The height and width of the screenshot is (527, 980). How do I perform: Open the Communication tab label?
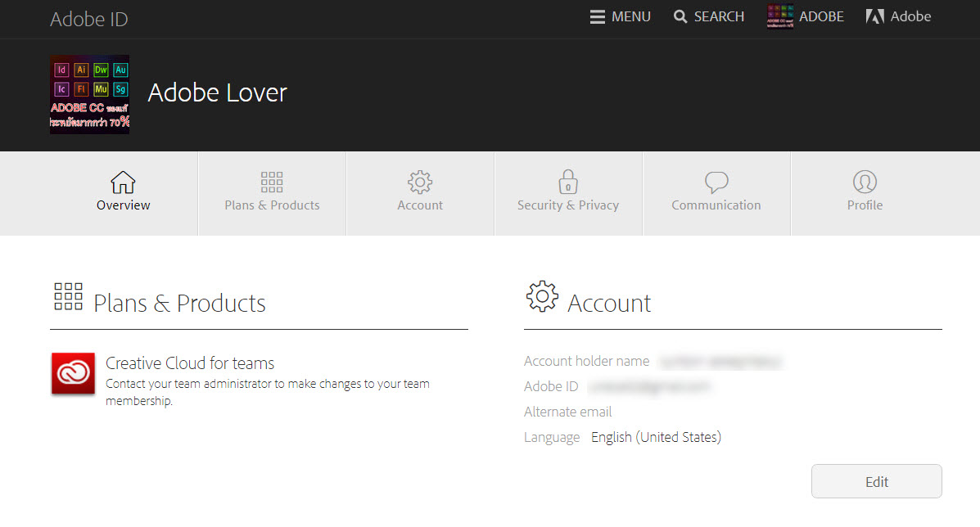(x=716, y=205)
